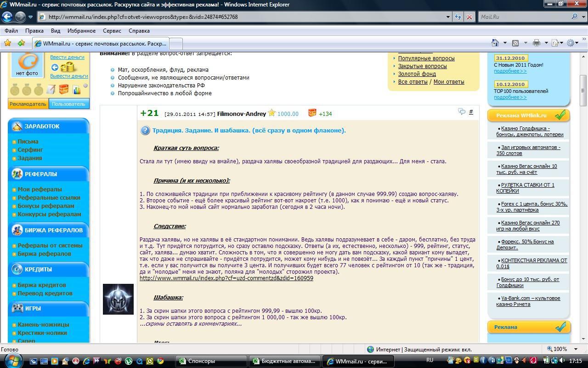Open подробнее under С Новым 2011 Годом
Image resolution: width=588 pixels, height=368 pixels.
tap(510, 71)
